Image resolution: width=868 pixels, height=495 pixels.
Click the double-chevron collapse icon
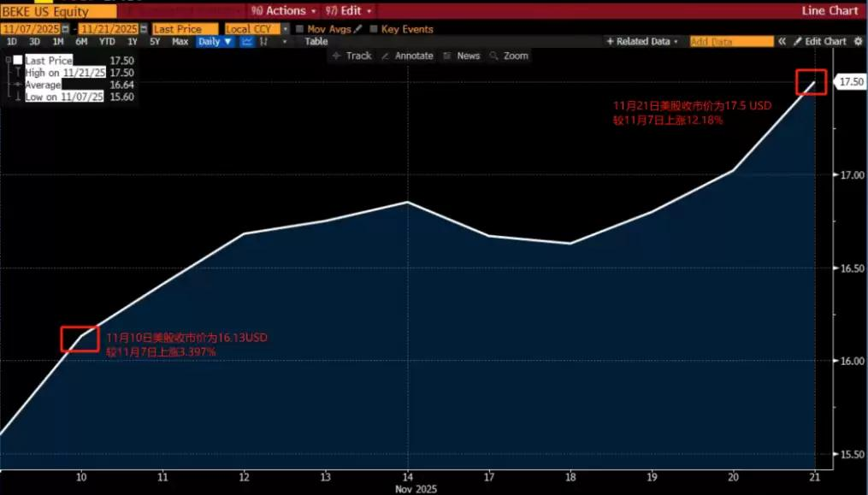click(x=782, y=41)
